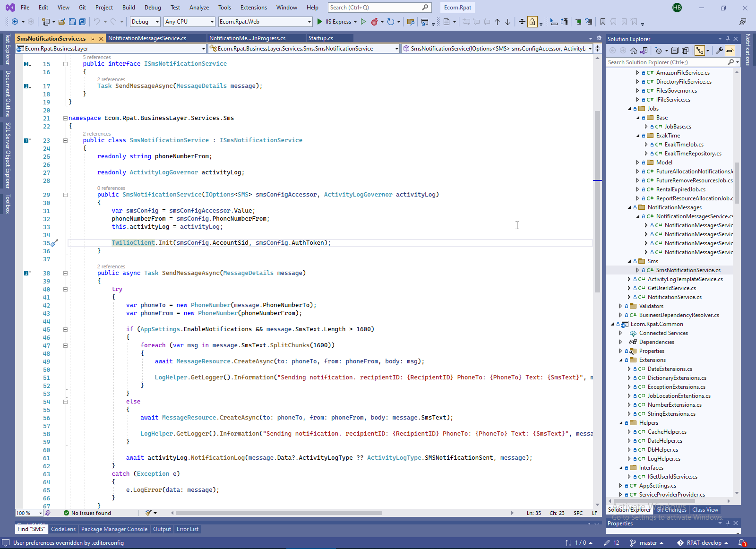
Task: Toggle the bookmark icon in the toolbar
Action: [602, 22]
